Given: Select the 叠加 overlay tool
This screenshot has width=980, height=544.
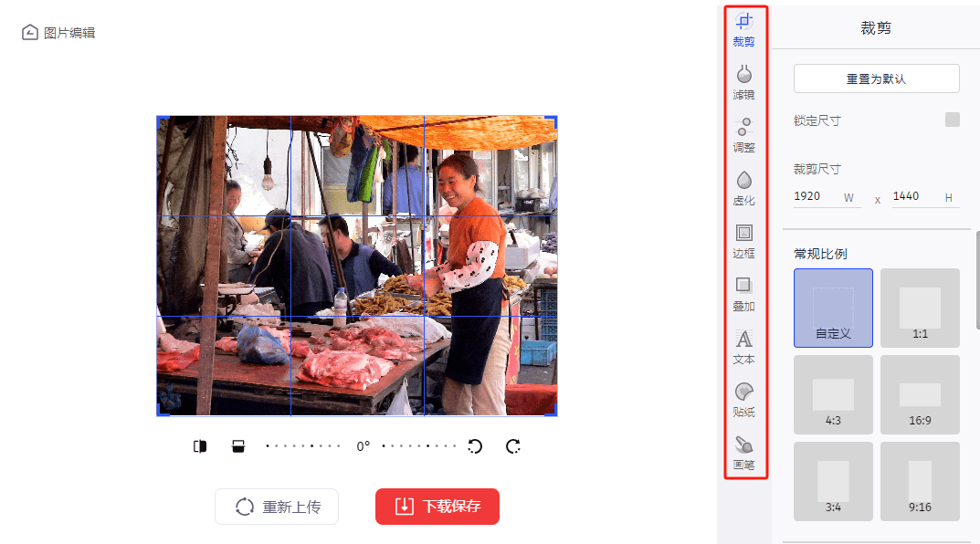Looking at the screenshot, I should 743,294.
